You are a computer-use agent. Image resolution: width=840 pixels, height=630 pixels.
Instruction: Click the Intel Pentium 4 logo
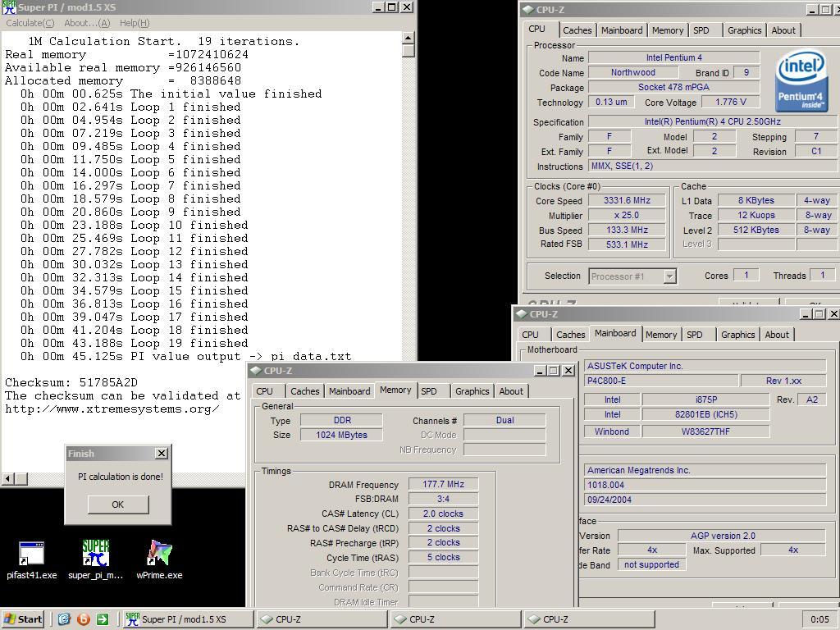tap(801, 81)
